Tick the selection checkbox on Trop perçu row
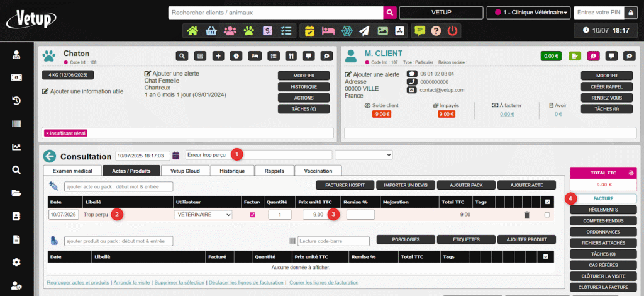 tap(547, 215)
